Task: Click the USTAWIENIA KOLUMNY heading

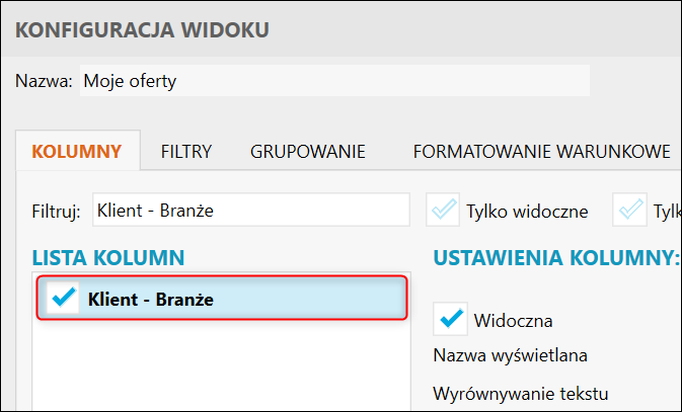Action: [556, 257]
